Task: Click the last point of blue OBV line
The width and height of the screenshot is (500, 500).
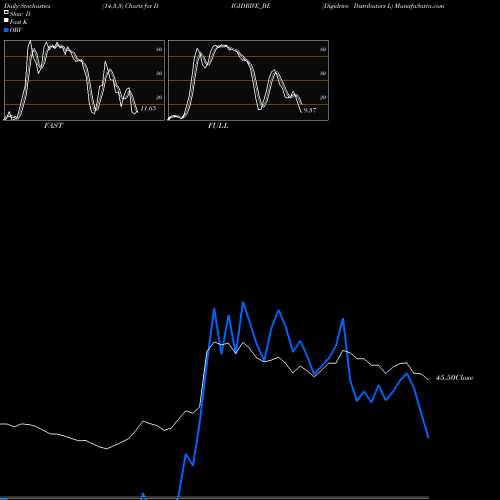Action: [x=428, y=437]
